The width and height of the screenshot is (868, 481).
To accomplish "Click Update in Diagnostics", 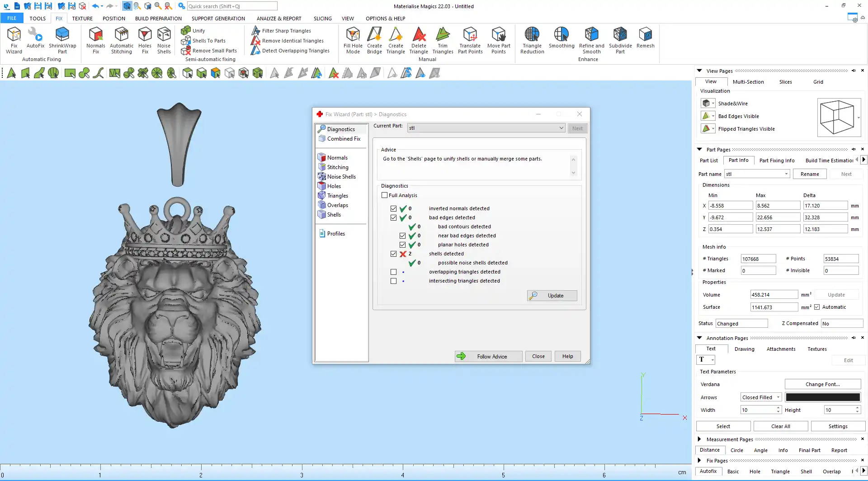I will click(552, 296).
